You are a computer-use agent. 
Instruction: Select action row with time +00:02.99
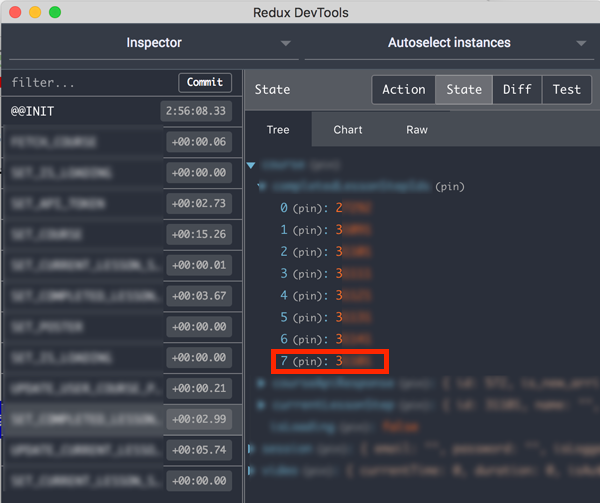[x=122, y=419]
